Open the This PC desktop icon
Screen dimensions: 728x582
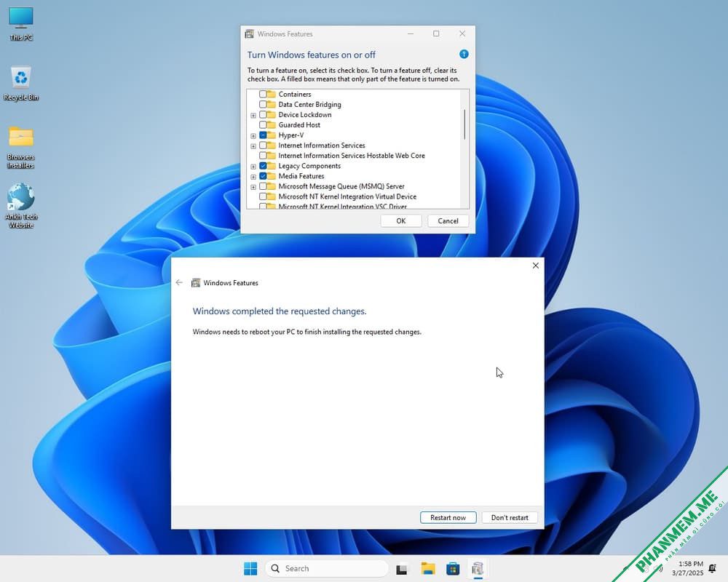click(21, 24)
